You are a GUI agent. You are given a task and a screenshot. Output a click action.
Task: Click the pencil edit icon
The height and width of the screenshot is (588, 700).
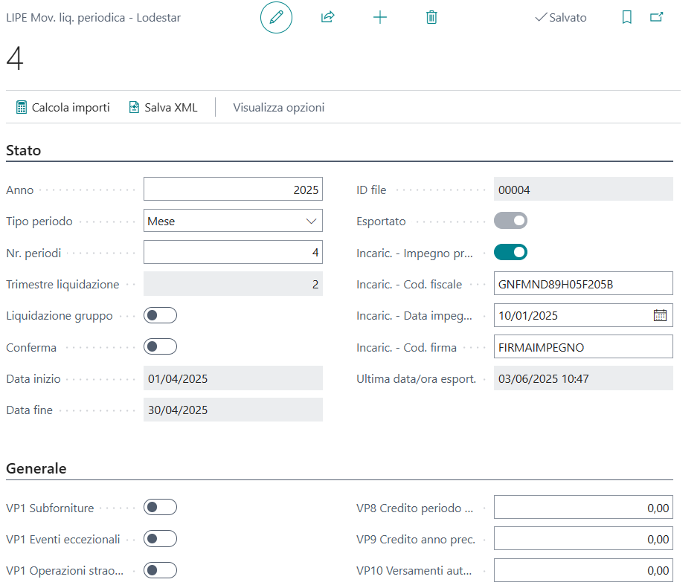click(276, 18)
